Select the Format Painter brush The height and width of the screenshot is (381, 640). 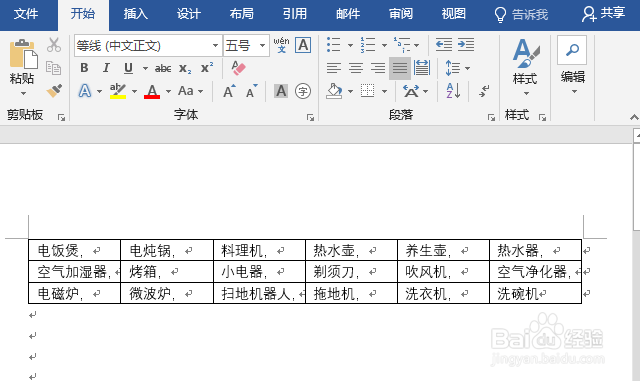pos(54,91)
